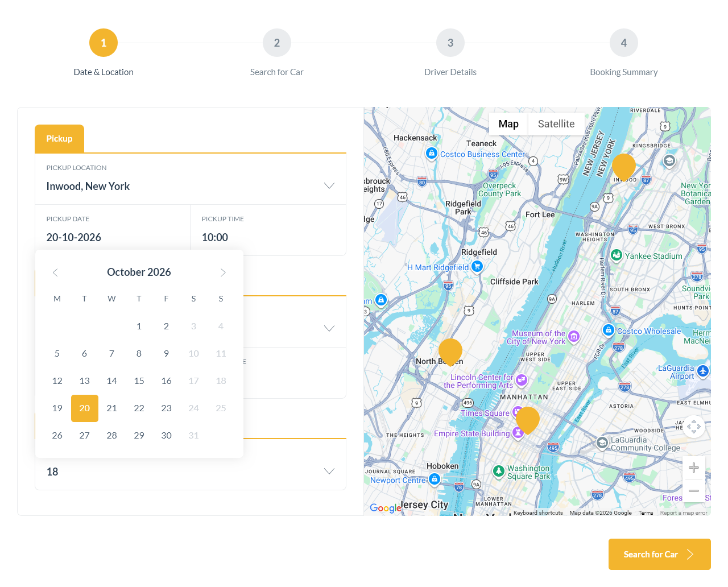
Task: Click the Search for Car button
Action: 659,554
